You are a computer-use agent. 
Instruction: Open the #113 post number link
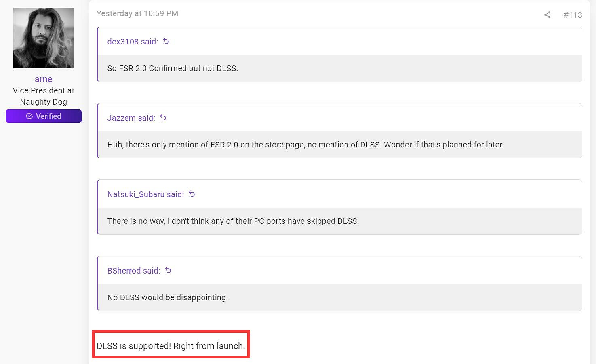(573, 15)
